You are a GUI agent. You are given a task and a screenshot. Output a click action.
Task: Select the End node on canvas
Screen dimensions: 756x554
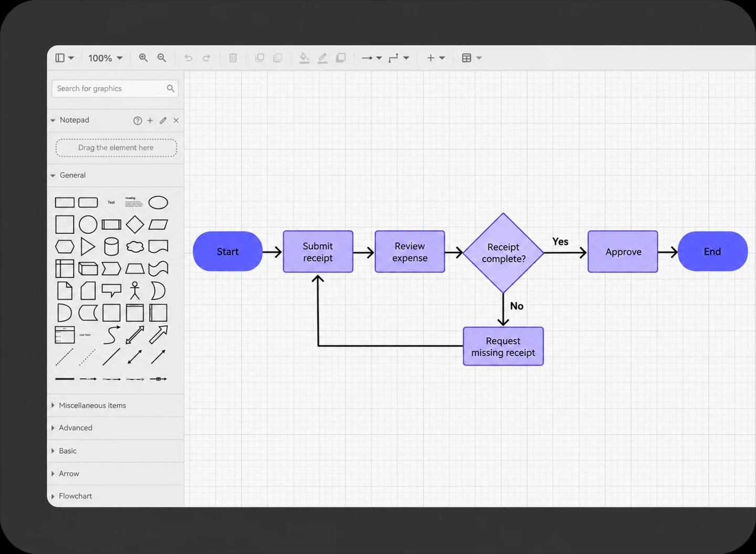pyautogui.click(x=712, y=252)
